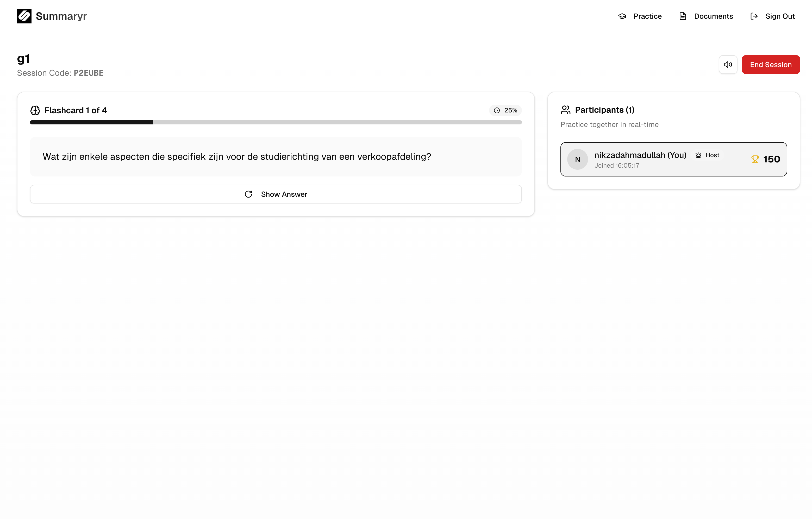Image resolution: width=812 pixels, height=519 pixels.
Task: Open the Practice menu item
Action: pyautogui.click(x=647, y=16)
